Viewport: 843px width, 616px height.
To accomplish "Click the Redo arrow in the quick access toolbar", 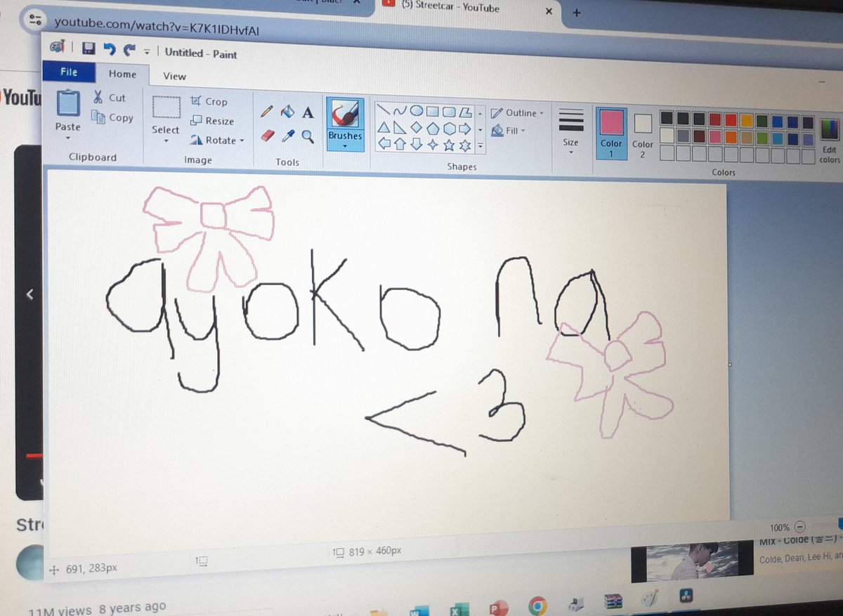I will 129,50.
